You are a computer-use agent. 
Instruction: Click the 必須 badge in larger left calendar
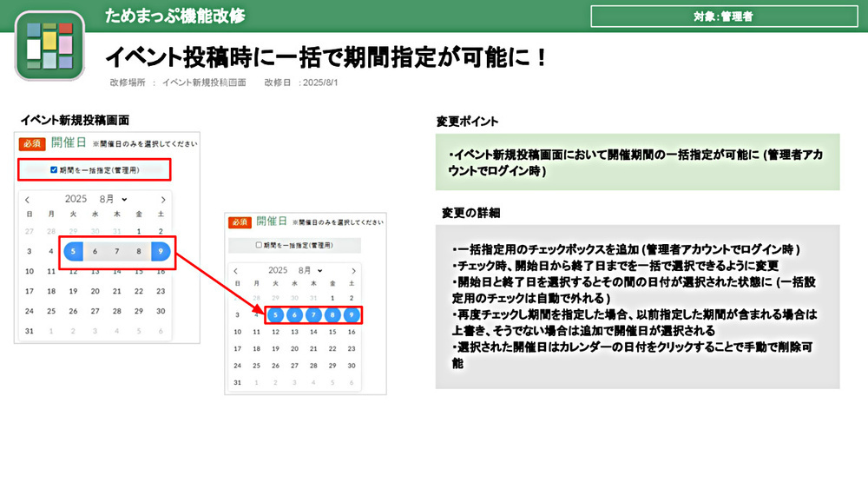(32, 143)
